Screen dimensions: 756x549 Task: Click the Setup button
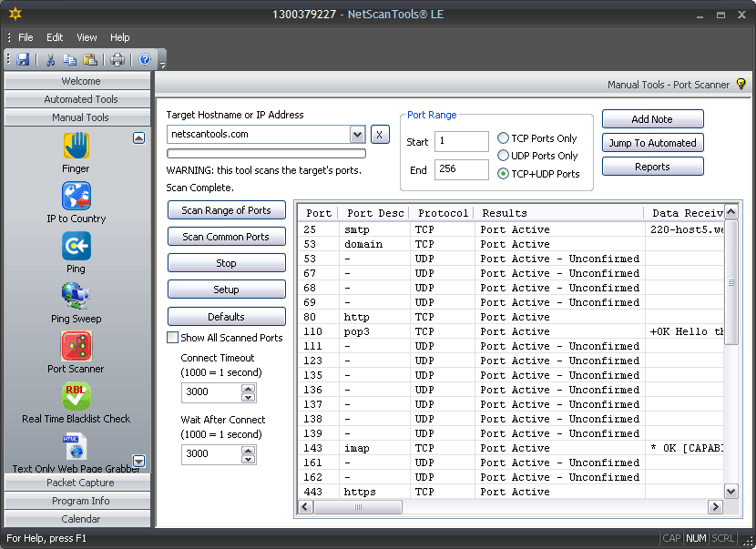click(x=227, y=290)
